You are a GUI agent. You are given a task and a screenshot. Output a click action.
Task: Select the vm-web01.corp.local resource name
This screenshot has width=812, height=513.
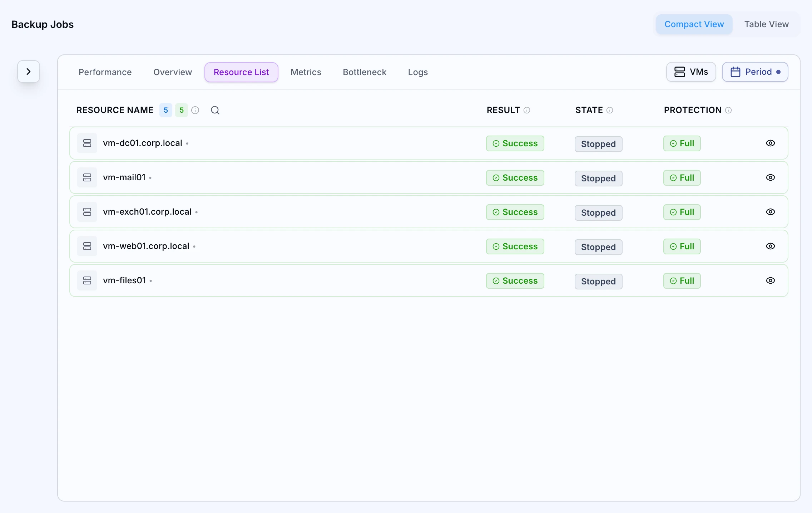tap(146, 246)
